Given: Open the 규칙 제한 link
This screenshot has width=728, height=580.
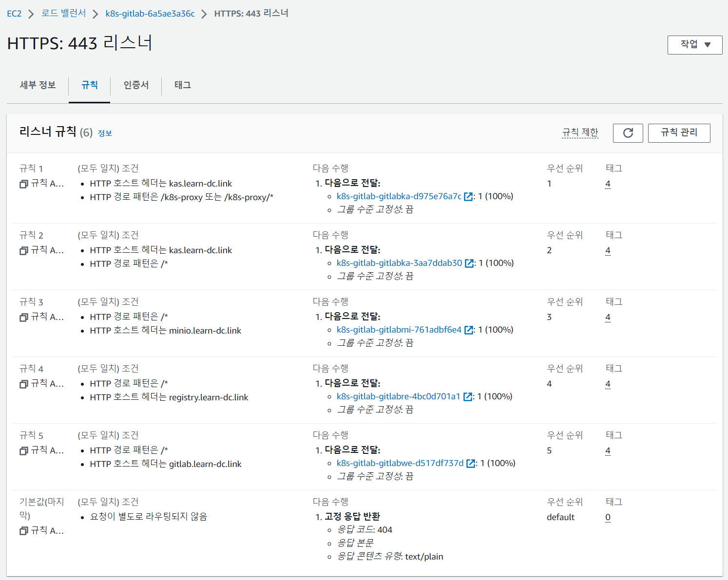Looking at the screenshot, I should click(580, 132).
